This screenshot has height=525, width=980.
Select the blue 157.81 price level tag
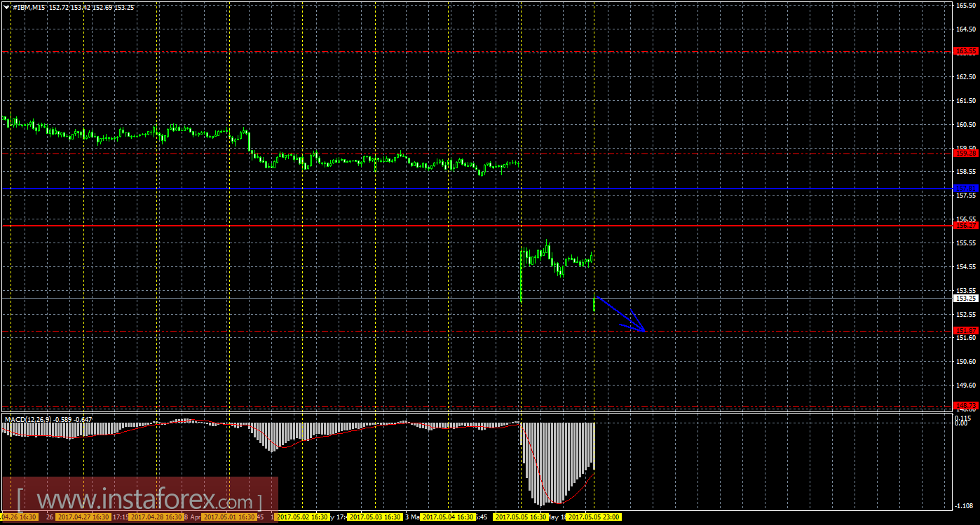pyautogui.click(x=966, y=188)
